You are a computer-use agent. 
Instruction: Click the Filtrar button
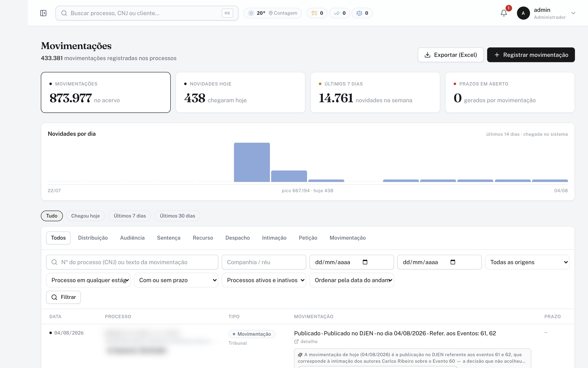(63, 297)
